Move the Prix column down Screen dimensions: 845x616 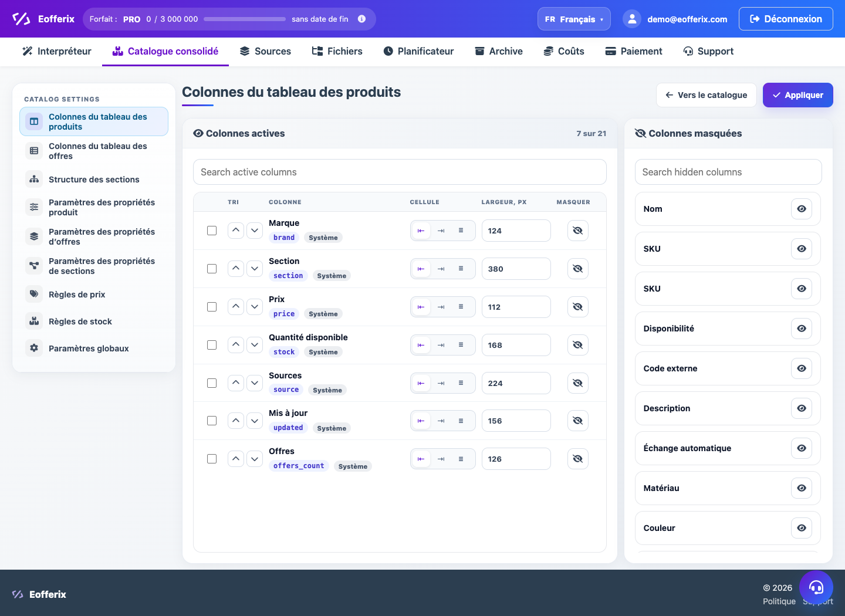[x=255, y=307]
